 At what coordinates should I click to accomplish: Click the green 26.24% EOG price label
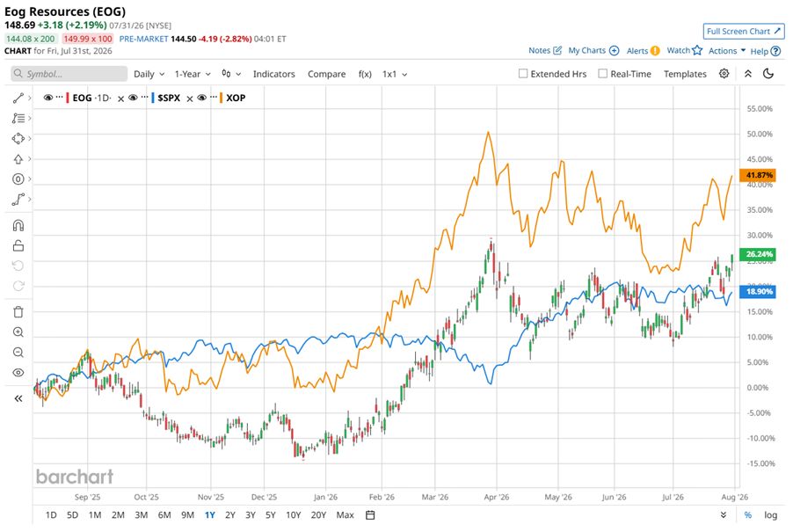758,254
